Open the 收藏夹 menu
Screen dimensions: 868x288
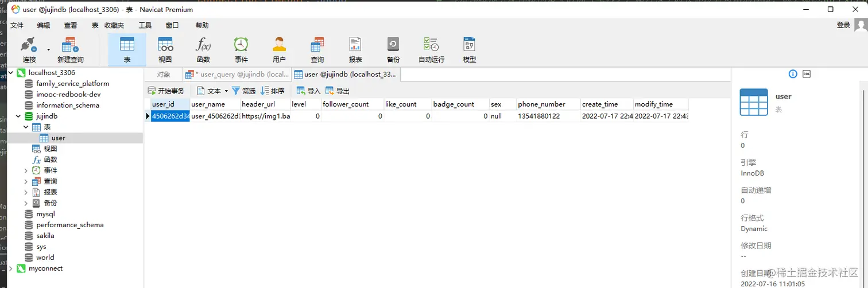point(114,25)
